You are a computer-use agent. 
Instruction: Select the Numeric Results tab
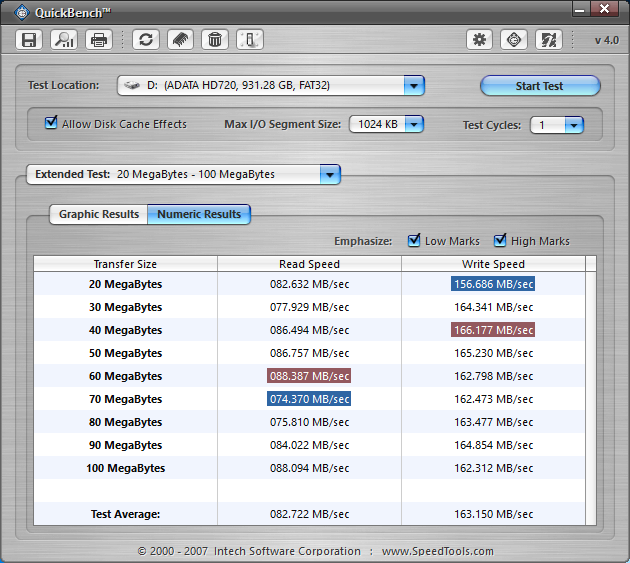[x=199, y=214]
